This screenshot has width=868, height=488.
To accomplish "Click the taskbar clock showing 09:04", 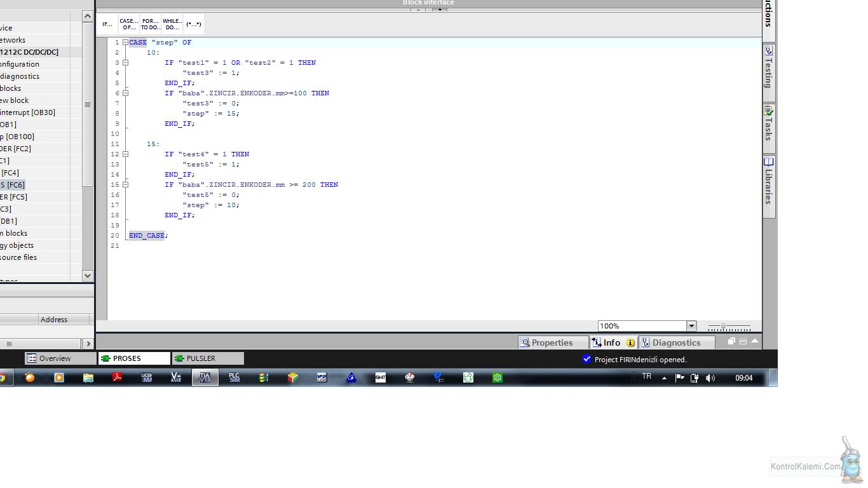I will tap(744, 378).
